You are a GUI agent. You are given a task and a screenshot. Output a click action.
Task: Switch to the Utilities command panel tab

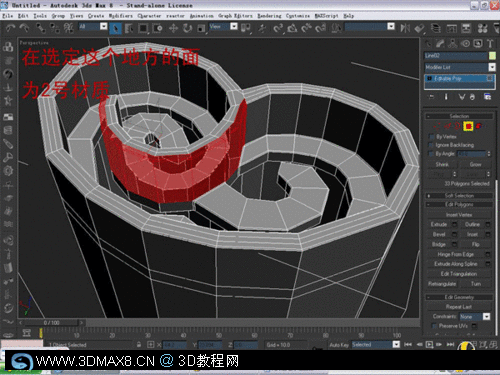(x=490, y=44)
